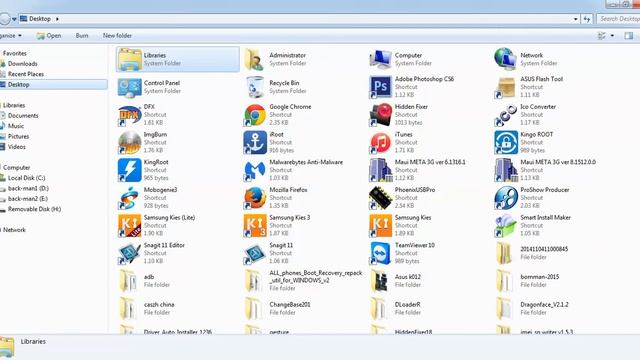Click the Burn toolbar button
The image size is (640, 360).
[x=82, y=36]
